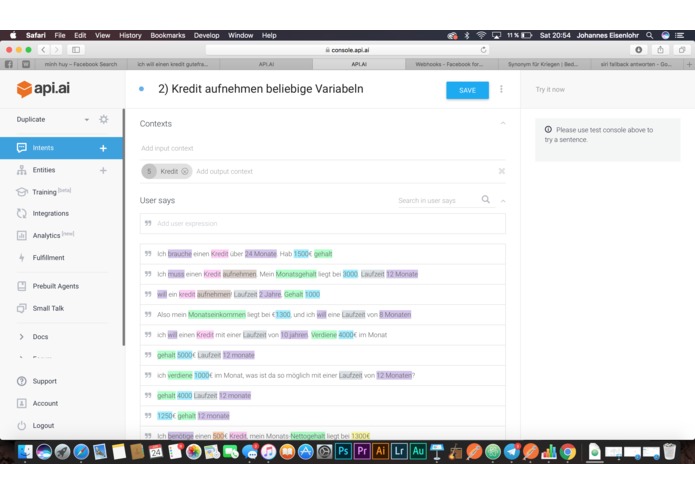Open the Develop menu

coord(206,35)
